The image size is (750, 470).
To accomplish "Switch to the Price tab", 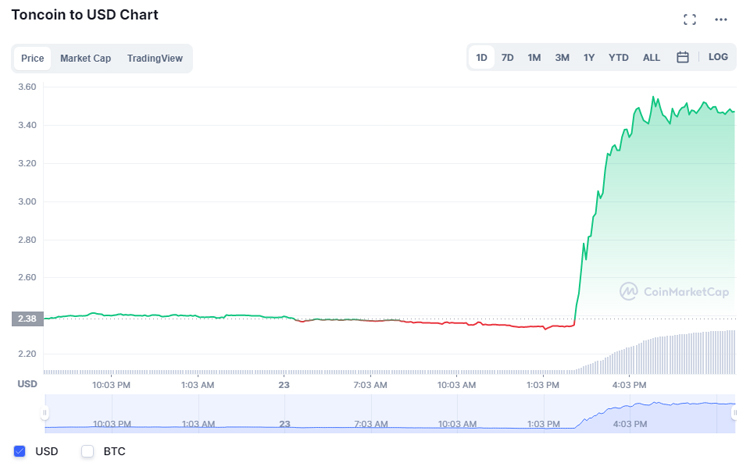I will click(x=33, y=58).
